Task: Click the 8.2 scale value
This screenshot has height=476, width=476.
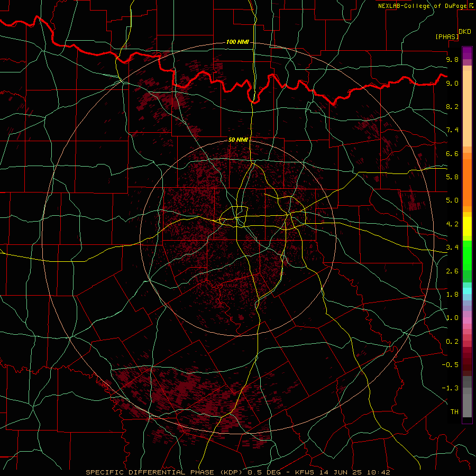Action: point(452,106)
